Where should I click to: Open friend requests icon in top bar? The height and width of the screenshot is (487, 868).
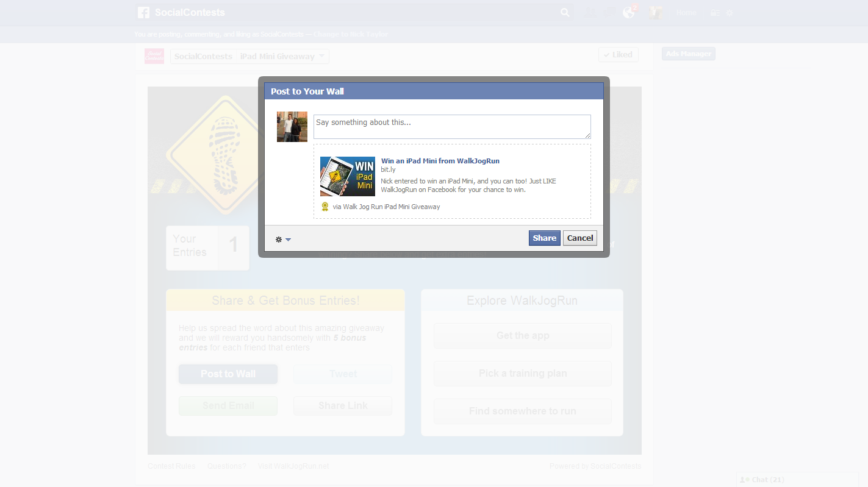[x=589, y=12]
